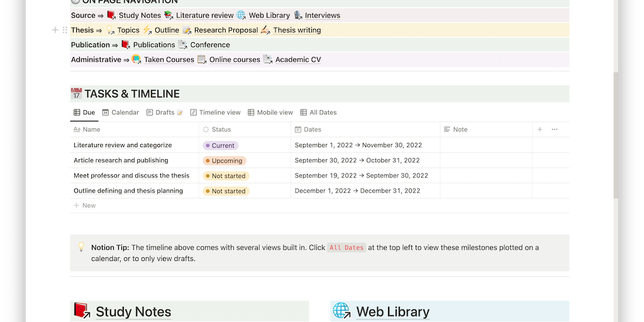Click the globe icon next to Web Library link
The width and height of the screenshot is (644, 322).
[x=241, y=15]
